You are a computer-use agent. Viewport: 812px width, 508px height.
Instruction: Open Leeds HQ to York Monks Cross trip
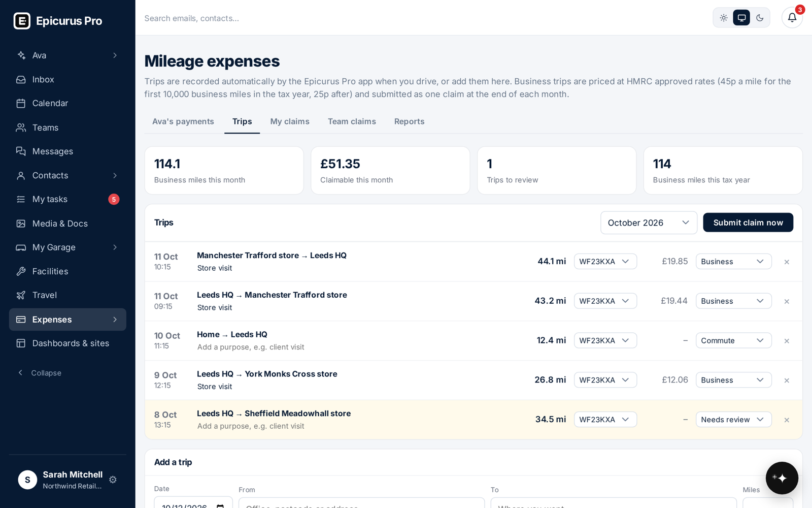267,374
